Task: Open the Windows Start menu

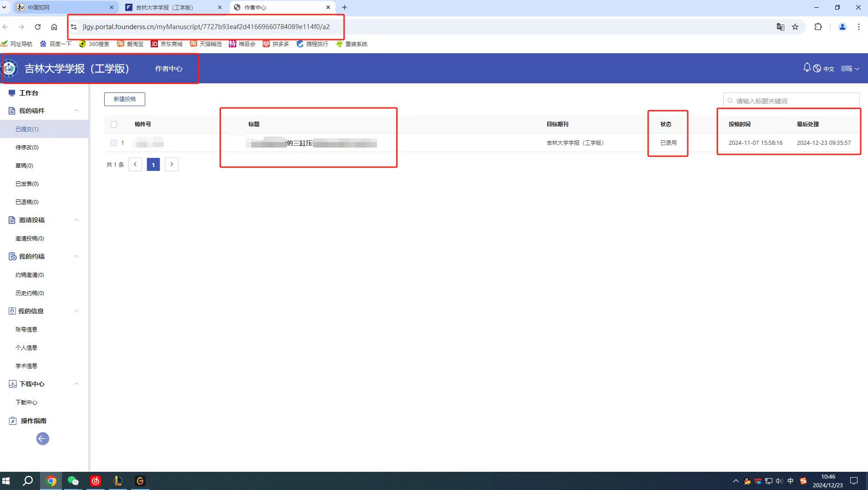Action: 6,481
